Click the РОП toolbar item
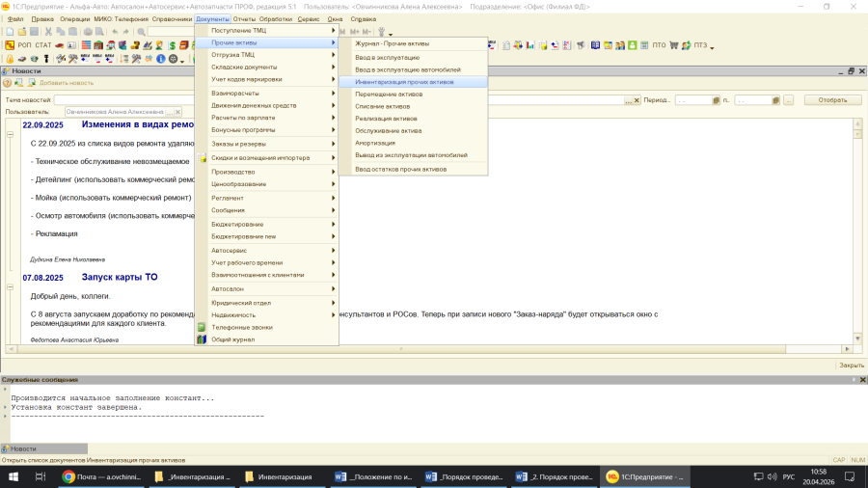 pos(24,45)
